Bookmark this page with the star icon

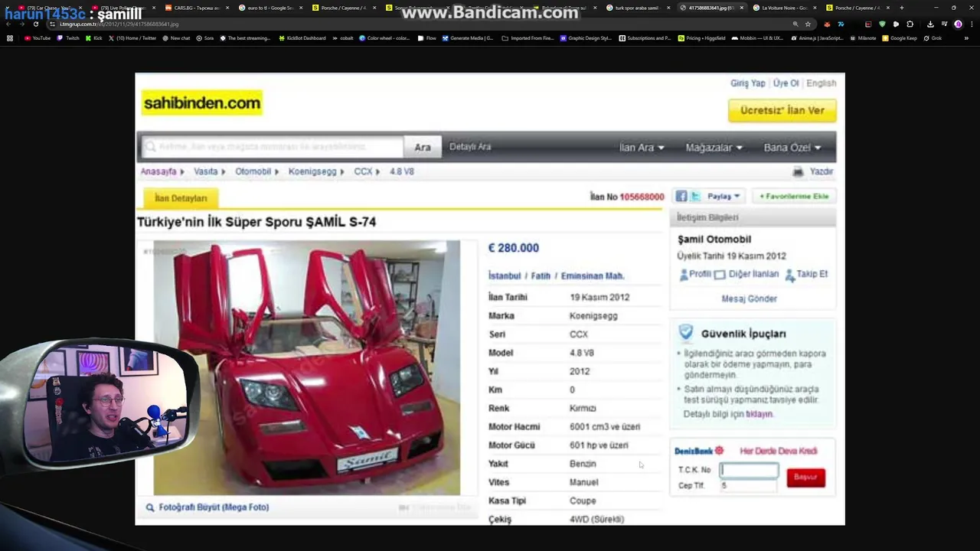click(808, 24)
